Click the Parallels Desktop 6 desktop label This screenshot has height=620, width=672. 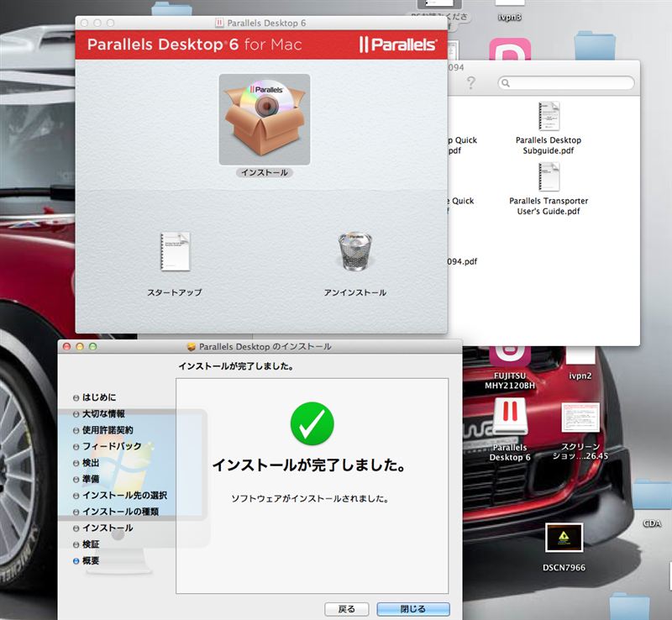click(510, 452)
